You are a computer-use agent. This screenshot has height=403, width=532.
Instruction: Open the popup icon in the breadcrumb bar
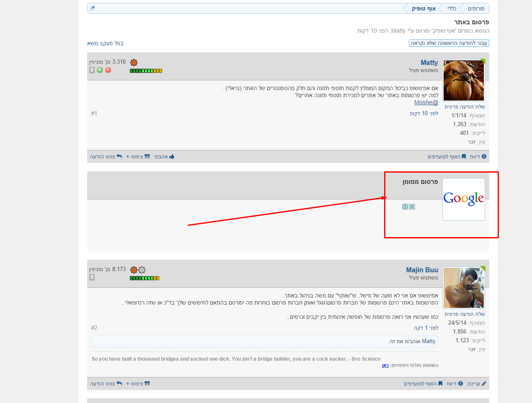[92, 8]
